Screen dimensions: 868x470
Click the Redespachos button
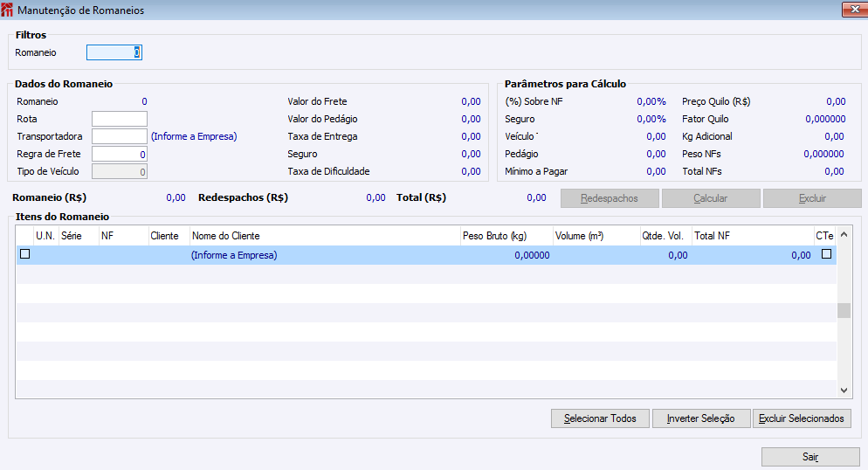610,198
